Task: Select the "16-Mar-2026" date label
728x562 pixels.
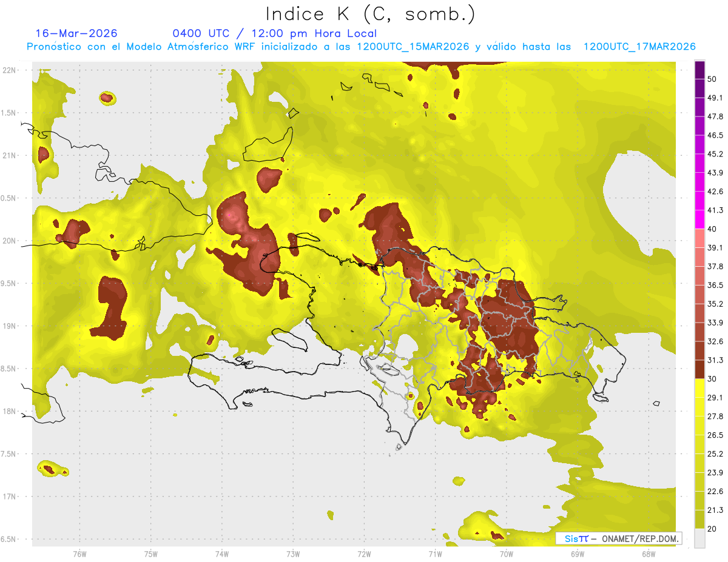Action: pos(76,33)
